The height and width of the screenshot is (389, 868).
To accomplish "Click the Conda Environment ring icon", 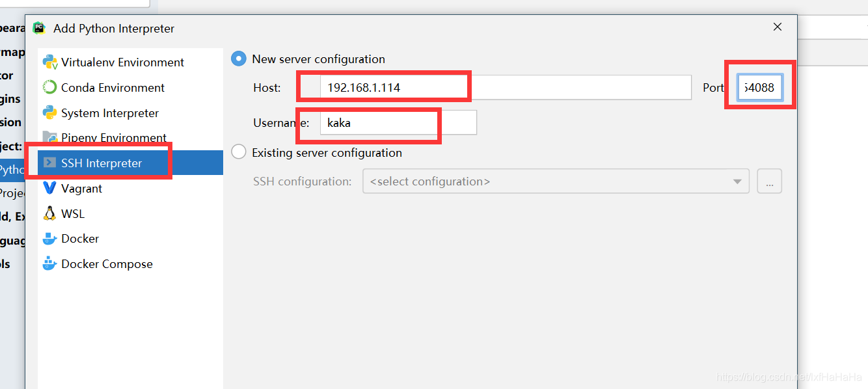I will point(49,87).
